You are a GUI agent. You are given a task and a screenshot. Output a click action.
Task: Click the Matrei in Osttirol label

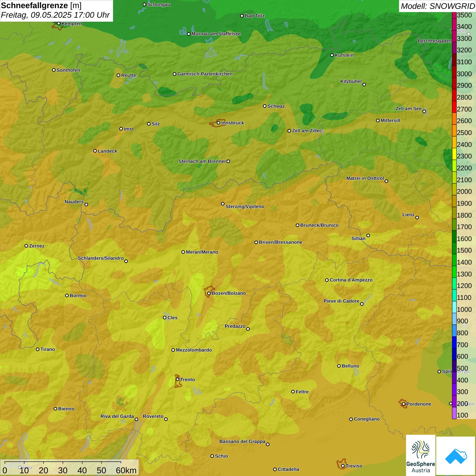[x=365, y=178]
